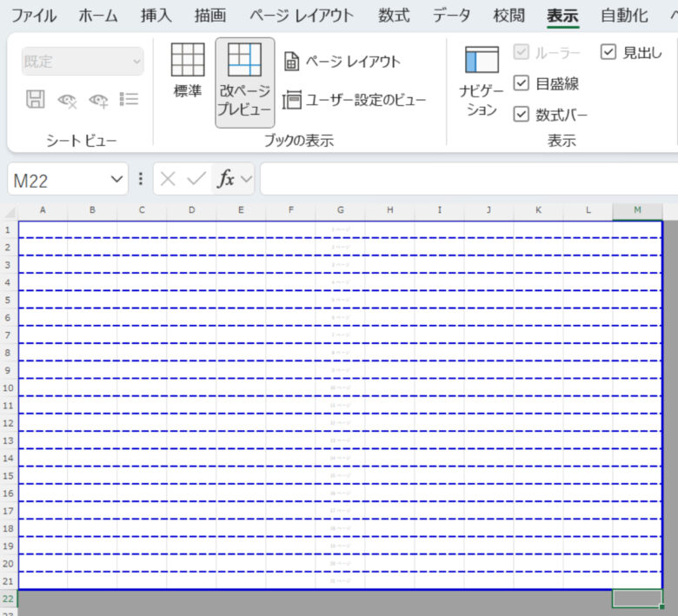Image resolution: width=678 pixels, height=616 pixels.
Task: Open the ナビゲーション pane
Action: point(482,81)
